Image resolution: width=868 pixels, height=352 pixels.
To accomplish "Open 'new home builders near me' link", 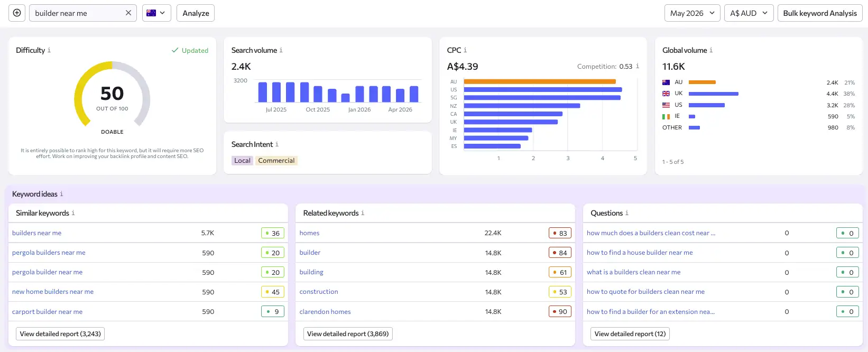I will 53,292.
